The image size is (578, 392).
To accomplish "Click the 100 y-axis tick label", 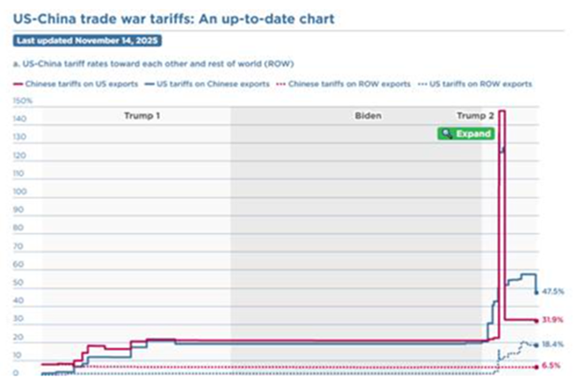I will 20,192.
